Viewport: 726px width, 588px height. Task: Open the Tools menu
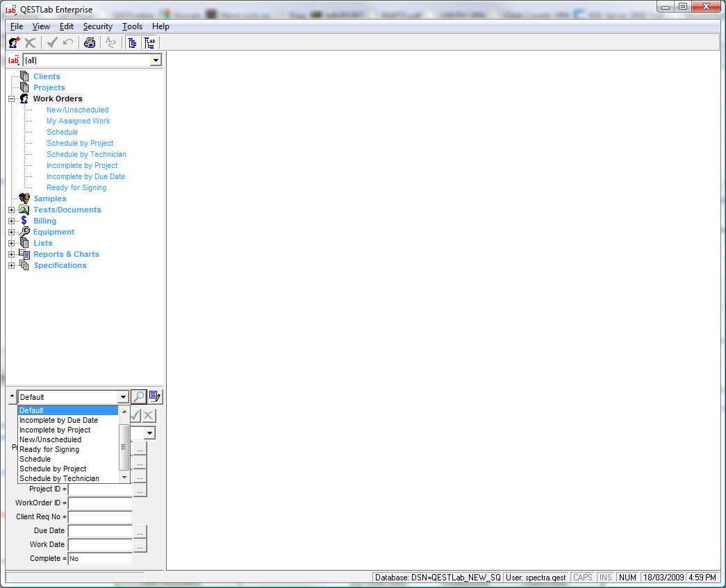(x=132, y=26)
